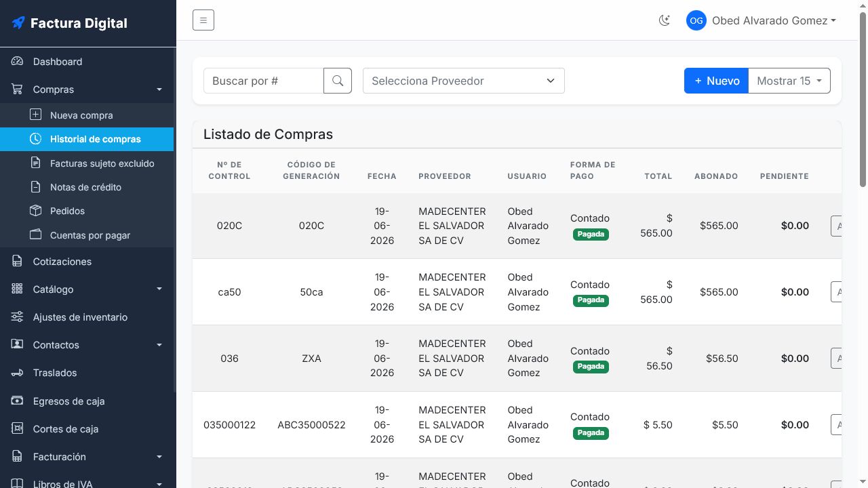Open the Mostrar 15 dropdown
The width and height of the screenshot is (868, 488).
click(789, 81)
